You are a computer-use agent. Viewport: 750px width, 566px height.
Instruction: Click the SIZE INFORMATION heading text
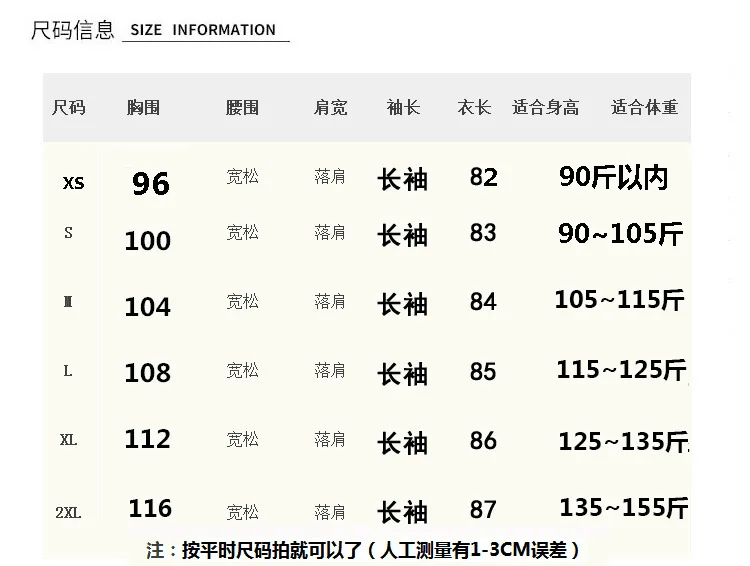tap(203, 30)
